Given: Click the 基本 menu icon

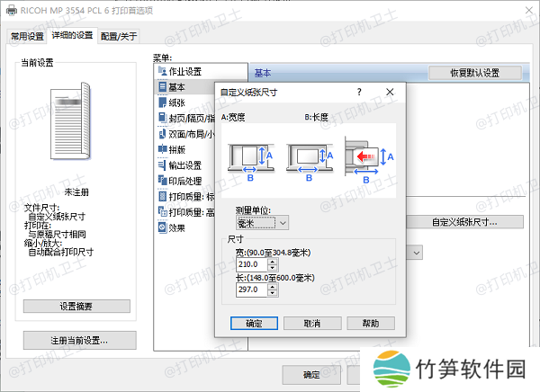Looking at the screenshot, I should (162, 87).
